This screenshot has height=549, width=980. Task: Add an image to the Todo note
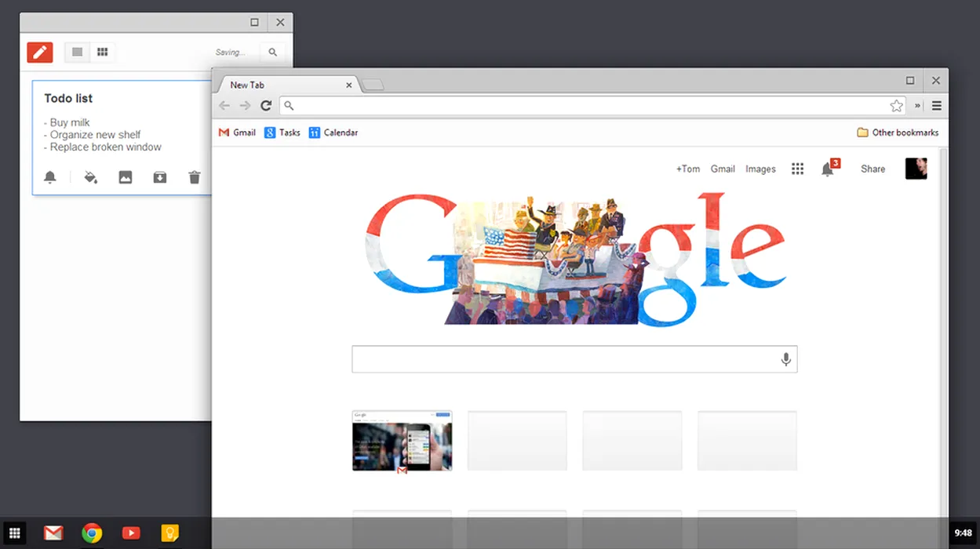(x=126, y=177)
